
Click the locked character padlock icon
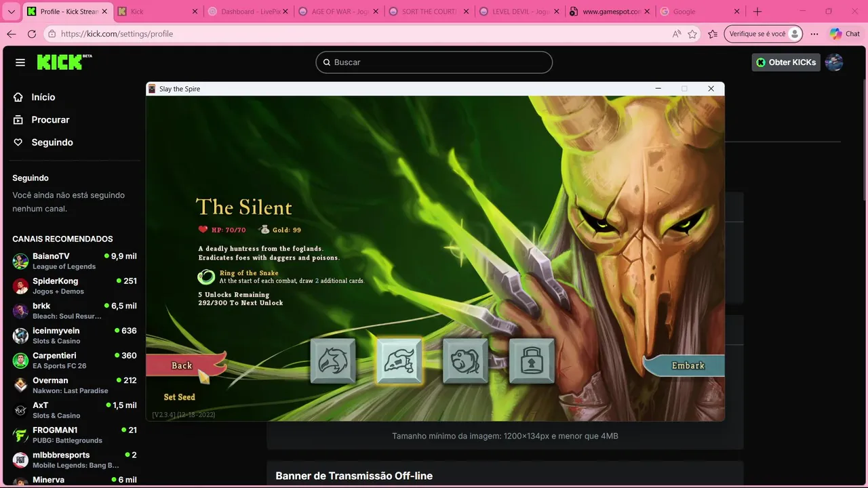coord(532,361)
